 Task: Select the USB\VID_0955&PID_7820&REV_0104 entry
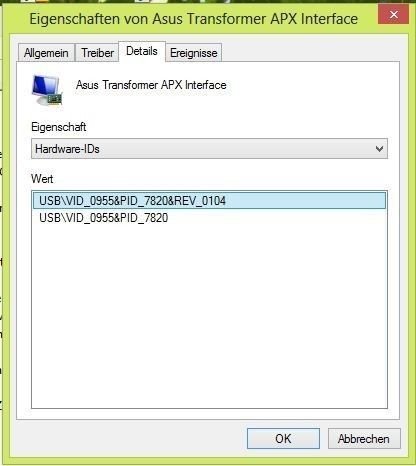click(x=209, y=201)
